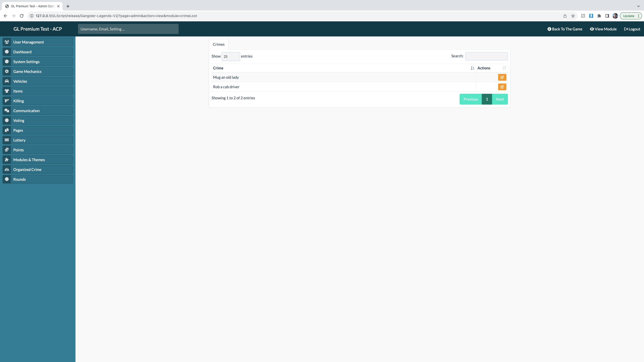Click the Vehicles car icon in sidebar
Viewport: 644px width, 362px height.
pyautogui.click(x=7, y=81)
